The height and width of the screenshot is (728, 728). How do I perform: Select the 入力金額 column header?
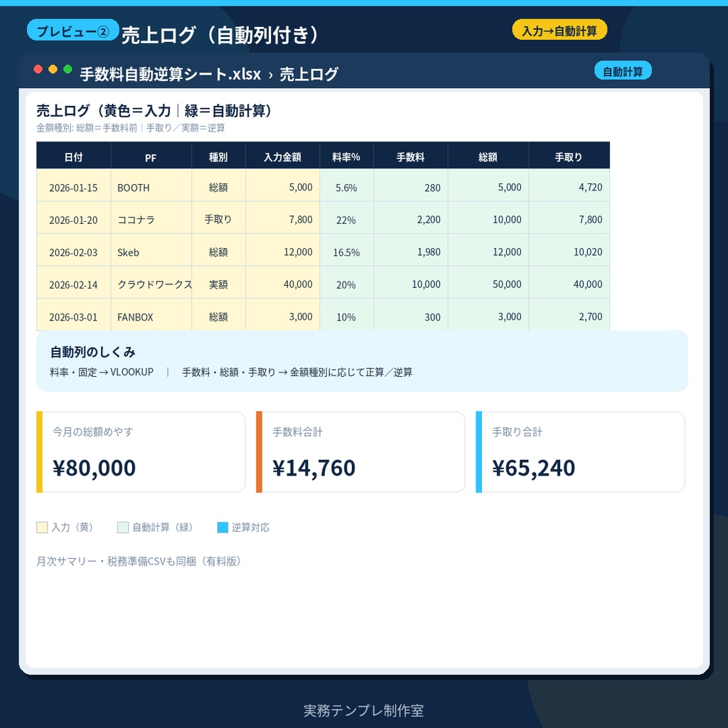pos(282,156)
